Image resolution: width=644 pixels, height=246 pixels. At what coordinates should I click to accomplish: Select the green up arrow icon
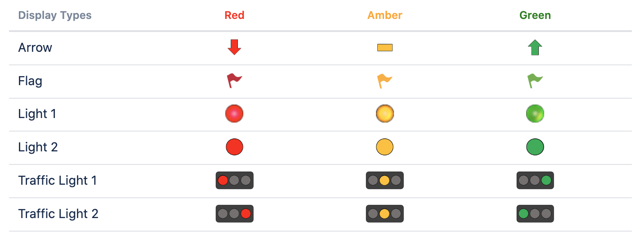pos(535,47)
